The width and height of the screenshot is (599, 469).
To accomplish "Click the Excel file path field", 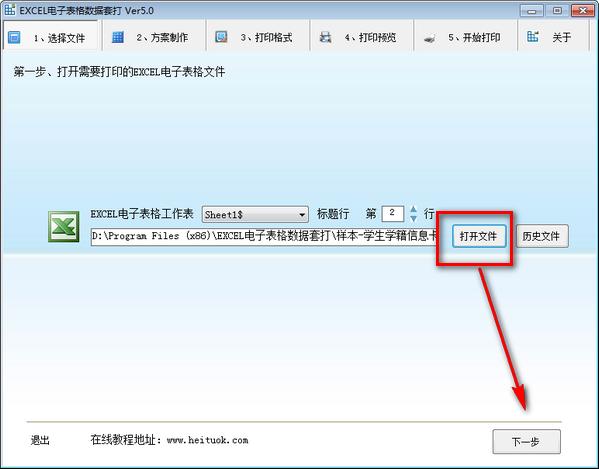I will [264, 236].
